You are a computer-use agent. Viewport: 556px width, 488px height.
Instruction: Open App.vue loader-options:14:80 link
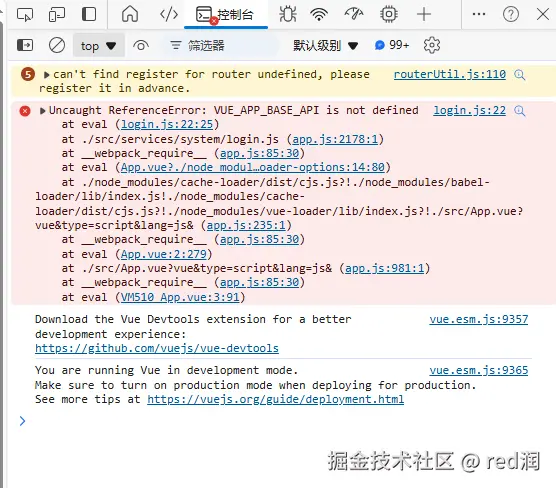click(252, 167)
